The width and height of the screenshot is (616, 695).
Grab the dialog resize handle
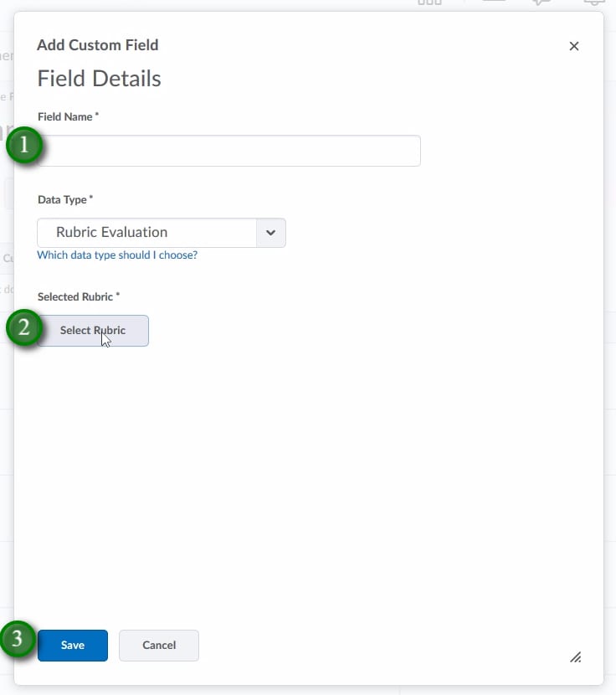point(575,657)
